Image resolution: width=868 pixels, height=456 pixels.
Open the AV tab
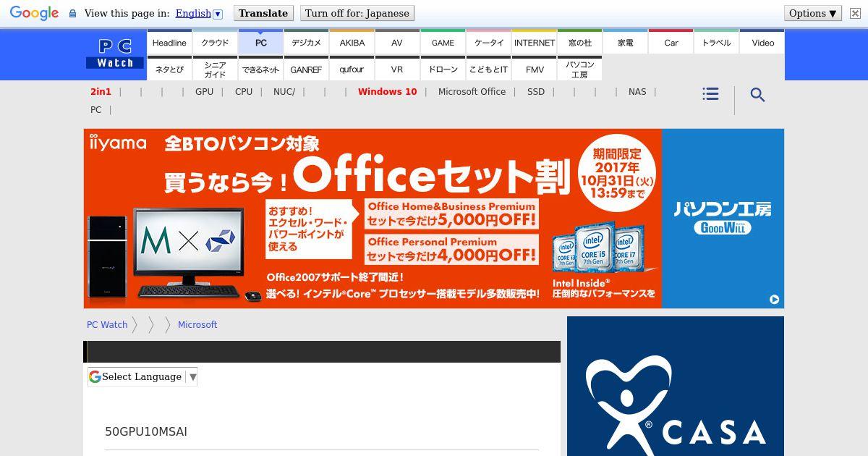pos(397,42)
